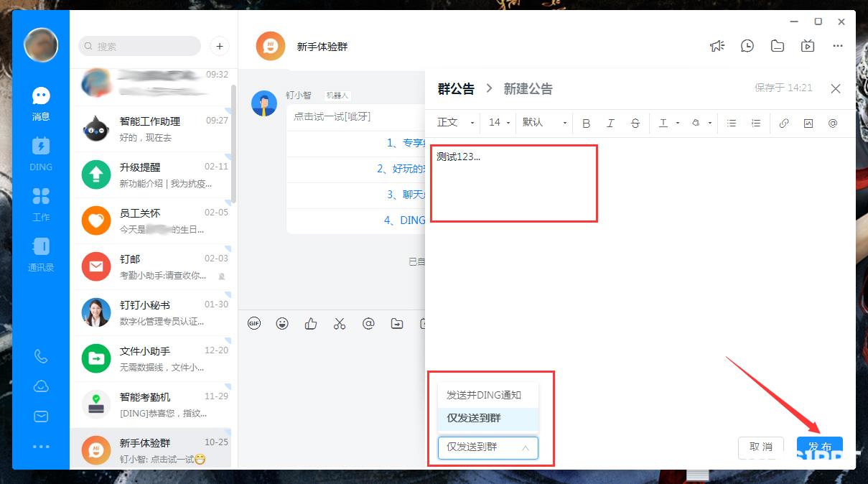Toggle italic formatting in announcement editor
Image resolution: width=868 pixels, height=484 pixels.
(x=610, y=123)
